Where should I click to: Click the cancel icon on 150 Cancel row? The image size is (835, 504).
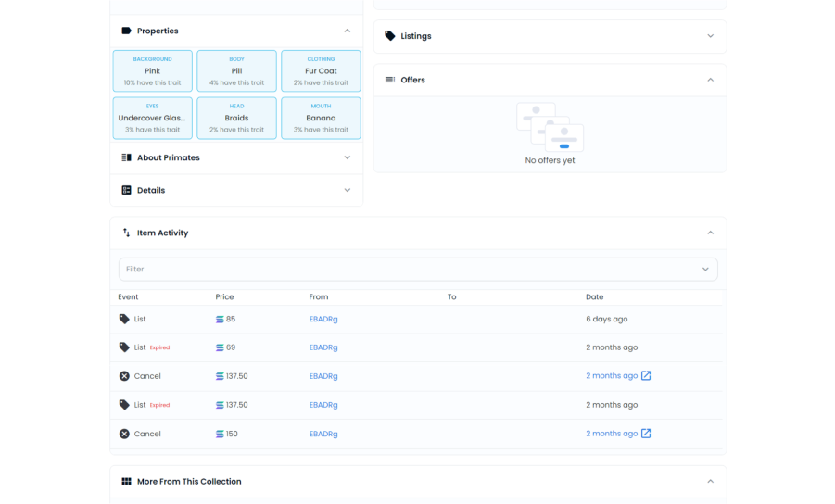click(124, 434)
